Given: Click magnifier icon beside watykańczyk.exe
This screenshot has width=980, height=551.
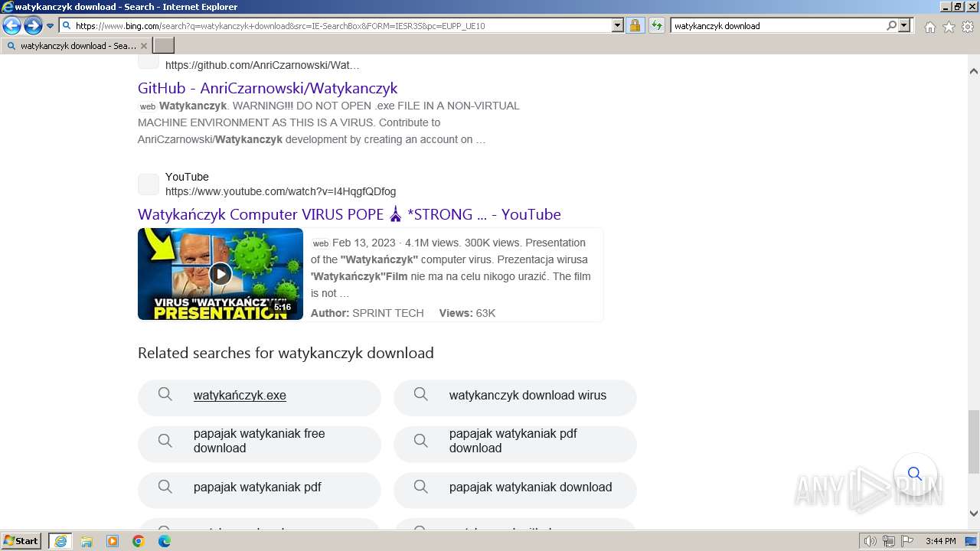Looking at the screenshot, I should (x=165, y=394).
